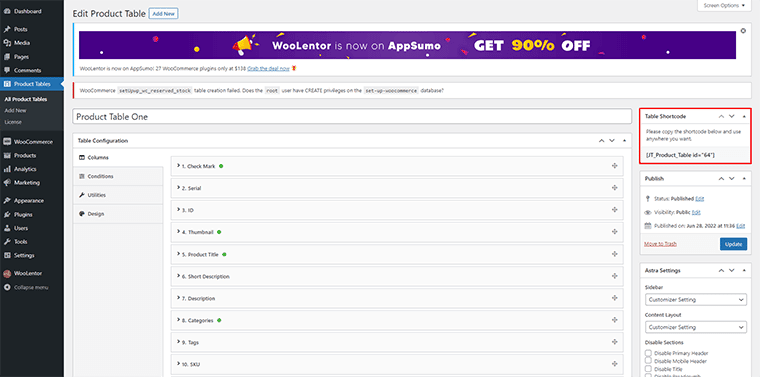The image size is (760, 377).
Task: Click the Collapse menu icon
Action: coord(7,287)
